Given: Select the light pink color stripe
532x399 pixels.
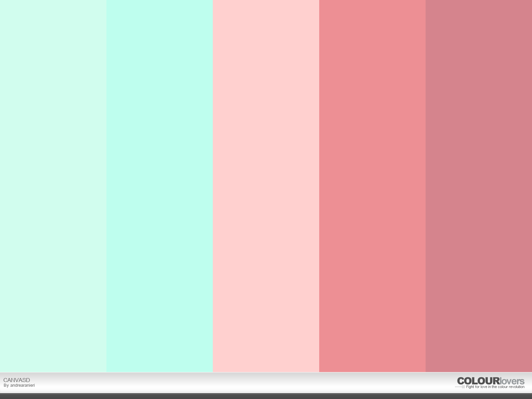Looking at the screenshot, I should click(266, 186).
